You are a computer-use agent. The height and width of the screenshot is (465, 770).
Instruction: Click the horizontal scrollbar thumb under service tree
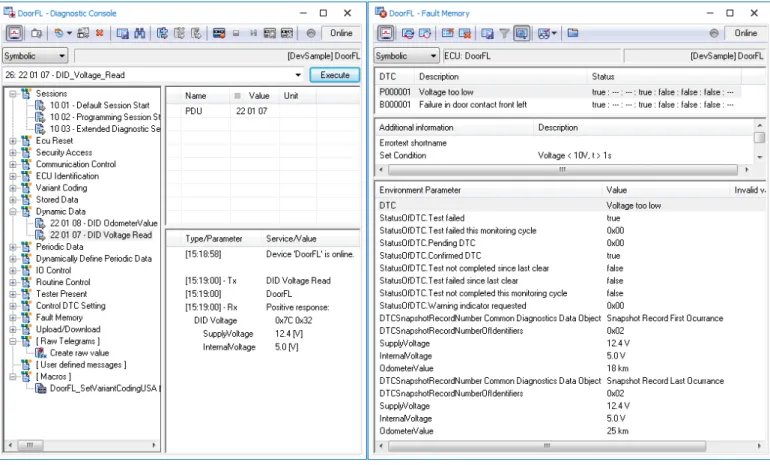click(x=30, y=445)
